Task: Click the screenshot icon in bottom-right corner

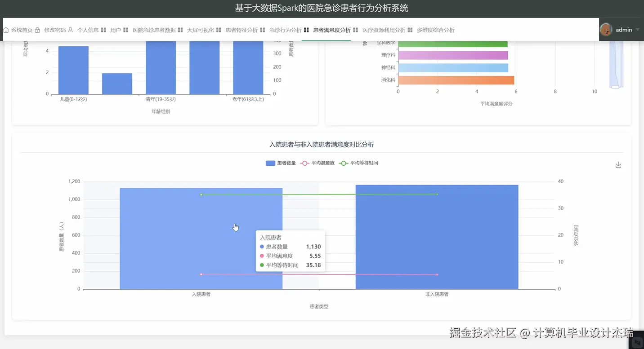Action: (638, 341)
